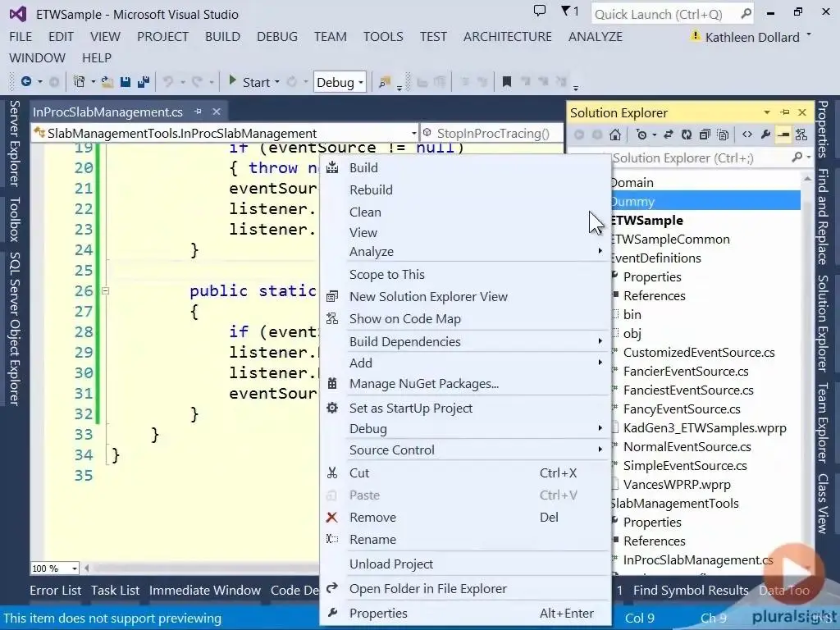
Task: Click the Solution Explorer Refresh icon
Action: click(687, 135)
